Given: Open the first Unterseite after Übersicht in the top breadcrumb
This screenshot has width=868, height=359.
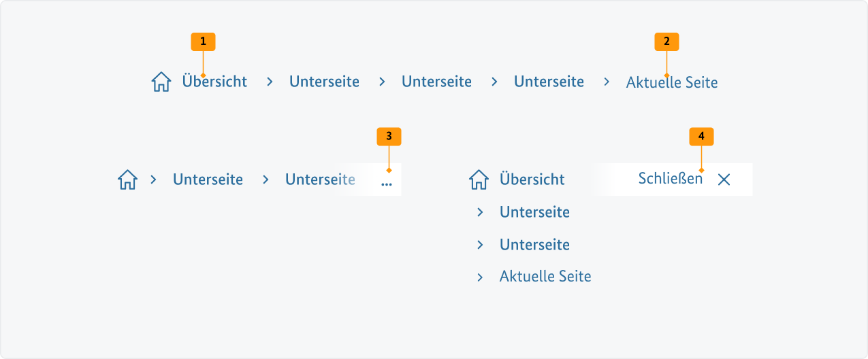Looking at the screenshot, I should click(x=324, y=82).
